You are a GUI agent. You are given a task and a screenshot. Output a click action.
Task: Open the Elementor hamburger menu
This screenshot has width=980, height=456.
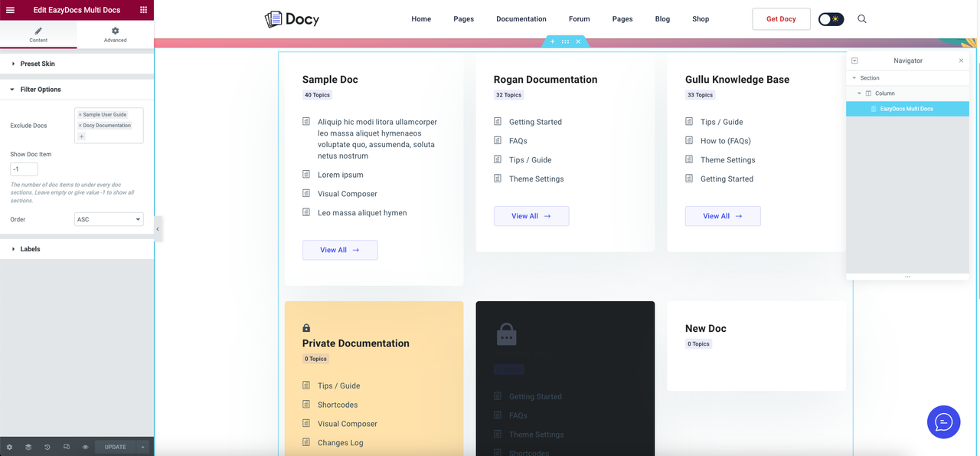click(x=10, y=10)
